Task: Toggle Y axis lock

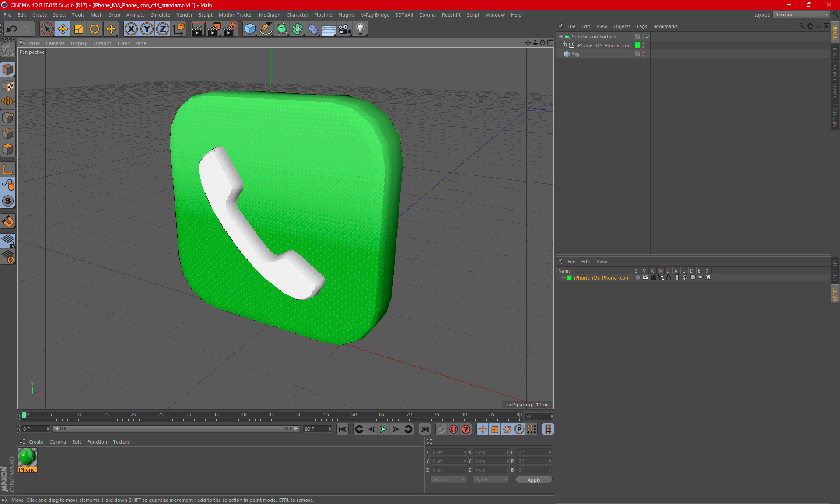Action: (x=147, y=29)
